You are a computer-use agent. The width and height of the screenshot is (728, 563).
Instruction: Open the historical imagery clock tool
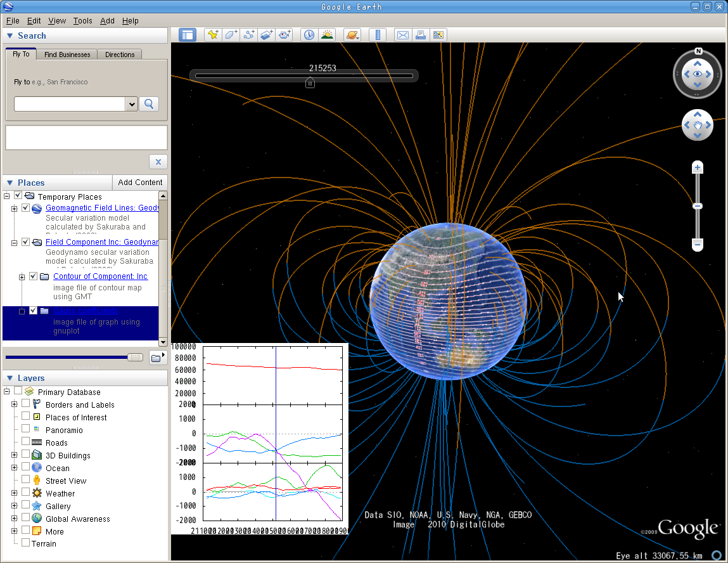coord(309,35)
